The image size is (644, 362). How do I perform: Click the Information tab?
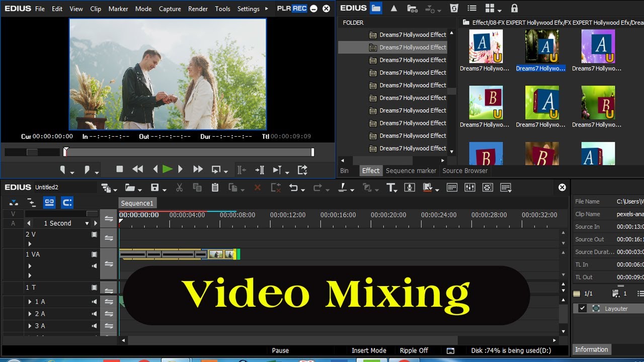592,349
